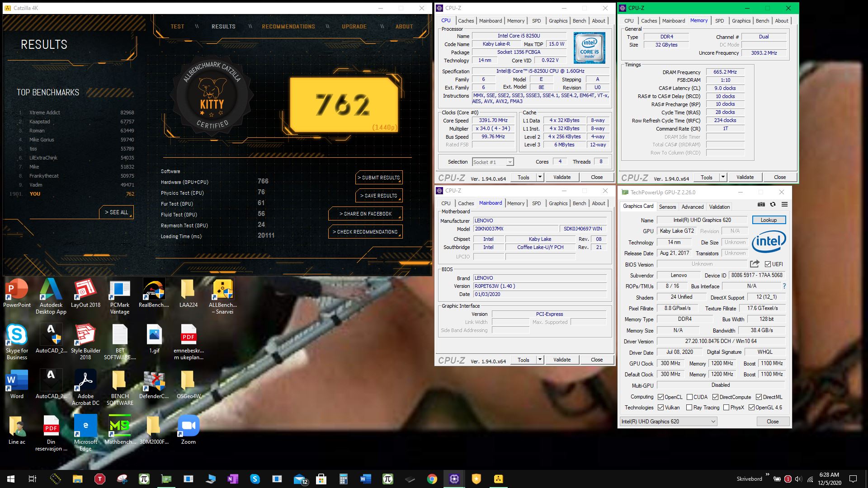This screenshot has height=488, width=868.
Task: Click SHARE ON FACEBOOK button
Action: coord(365,214)
